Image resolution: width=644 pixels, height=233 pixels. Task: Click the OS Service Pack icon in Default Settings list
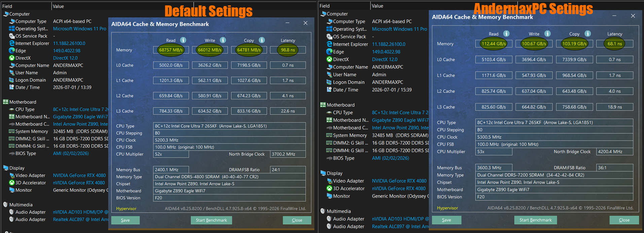click(x=12, y=36)
